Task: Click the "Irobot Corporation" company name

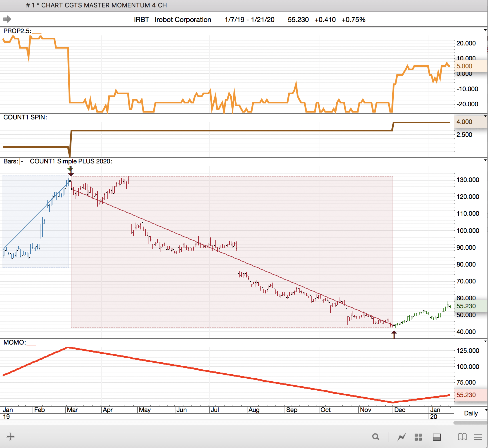Action: (183, 19)
